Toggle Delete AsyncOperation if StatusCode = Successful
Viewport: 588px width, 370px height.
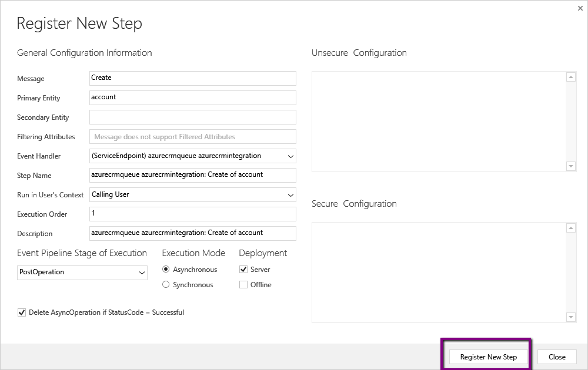(x=22, y=312)
